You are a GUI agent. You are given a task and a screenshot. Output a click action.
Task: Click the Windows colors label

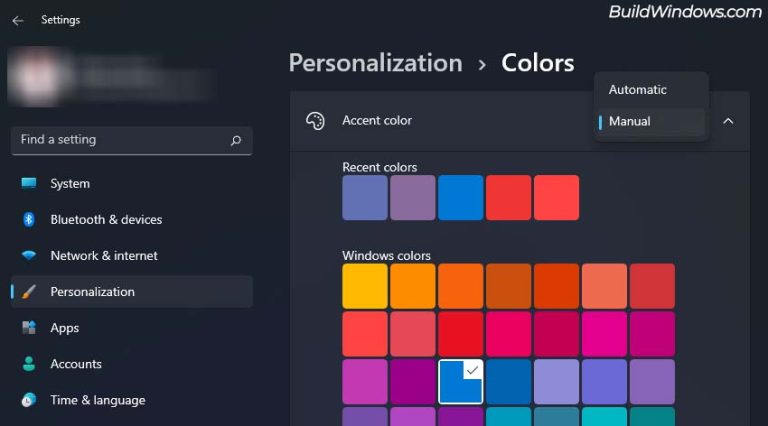[386, 256]
